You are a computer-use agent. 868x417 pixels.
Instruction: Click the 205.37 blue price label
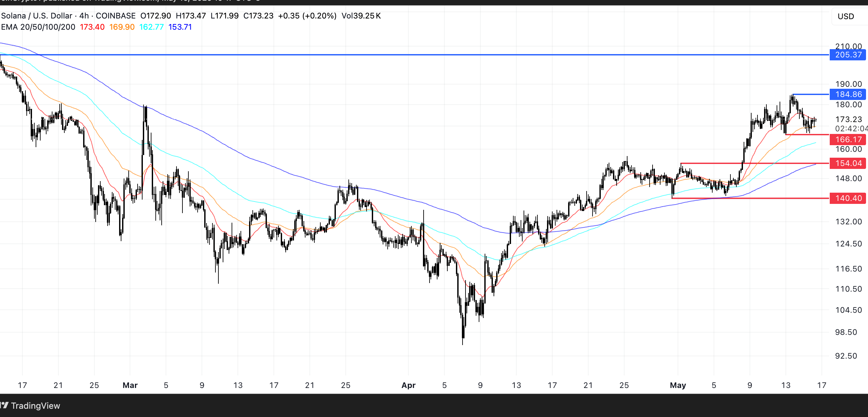(848, 55)
